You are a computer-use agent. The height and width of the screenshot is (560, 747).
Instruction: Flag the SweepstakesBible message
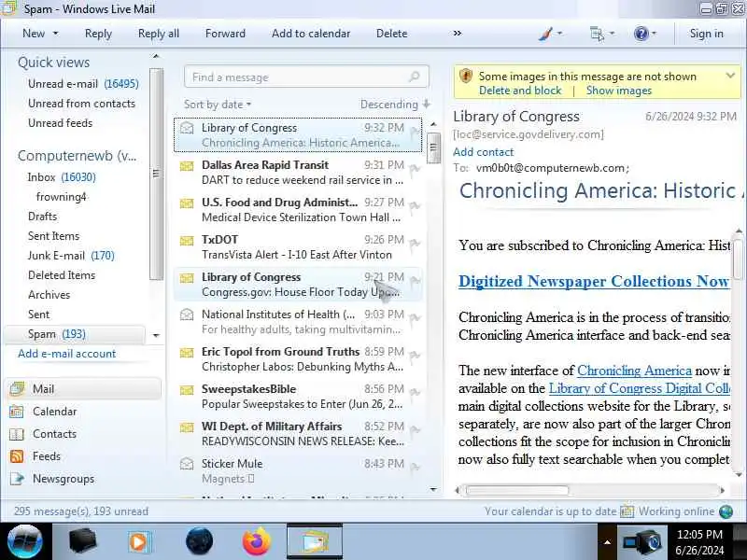[x=415, y=393]
